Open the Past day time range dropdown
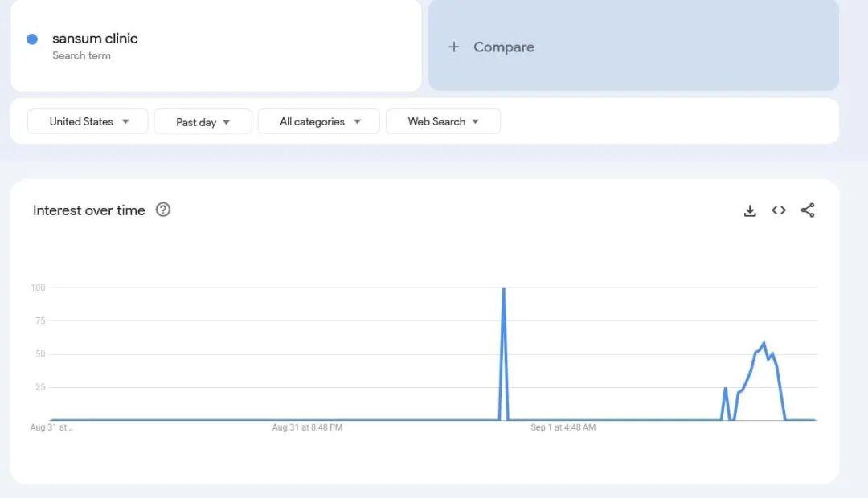The image size is (868, 498). tap(203, 122)
